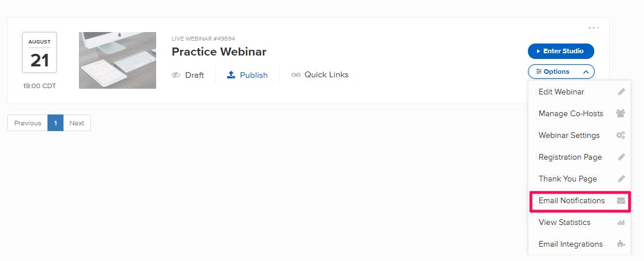Click the gears icon beside Webinar Settings

pos(621,135)
